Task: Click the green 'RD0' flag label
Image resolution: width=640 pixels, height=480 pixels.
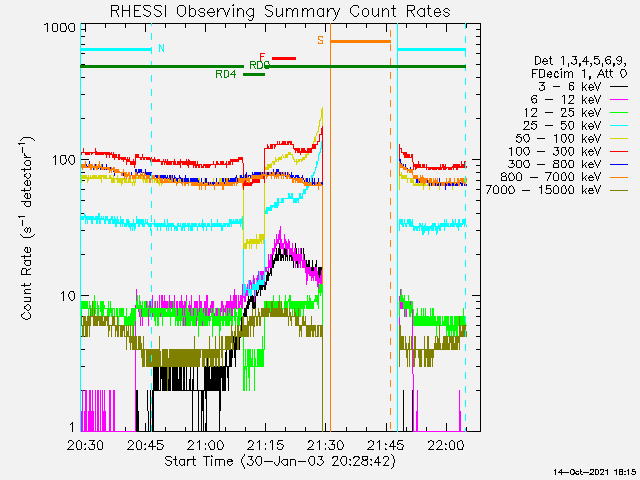Action: pyautogui.click(x=260, y=65)
